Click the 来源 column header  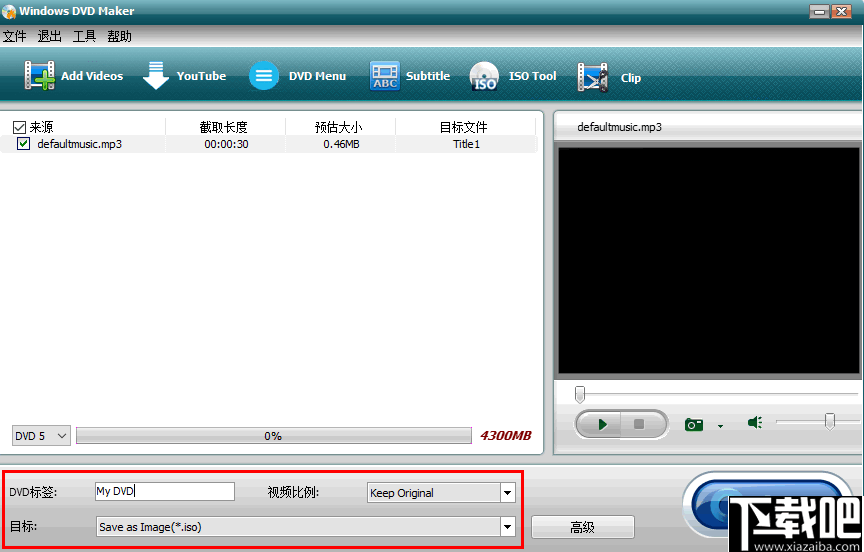click(x=41, y=127)
